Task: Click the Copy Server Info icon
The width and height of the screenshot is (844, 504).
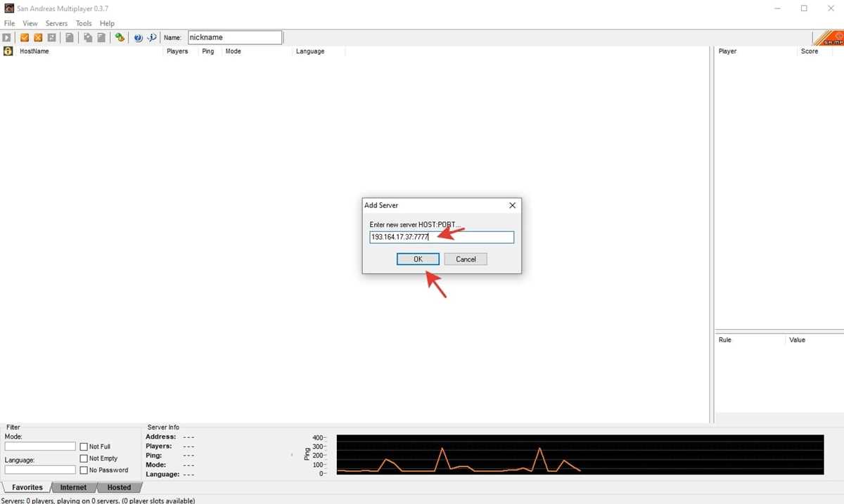Action: [x=88, y=37]
